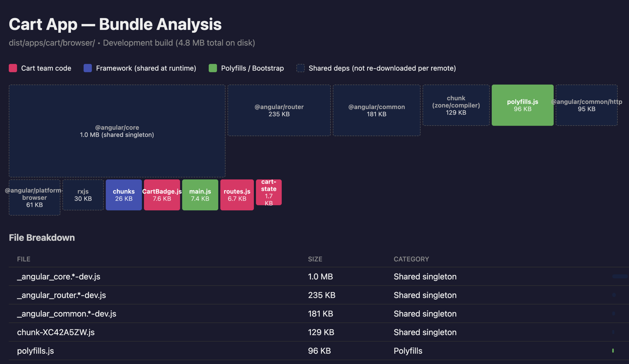629x364 pixels.
Task: Click the green Polyfills / Bootstrap swatch
Action: 213,68
